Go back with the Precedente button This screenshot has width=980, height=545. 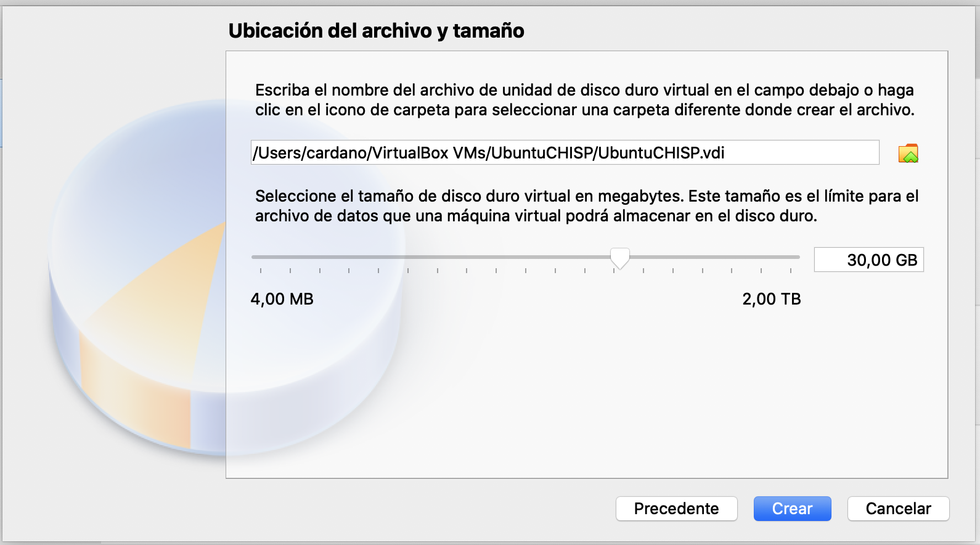pos(676,509)
